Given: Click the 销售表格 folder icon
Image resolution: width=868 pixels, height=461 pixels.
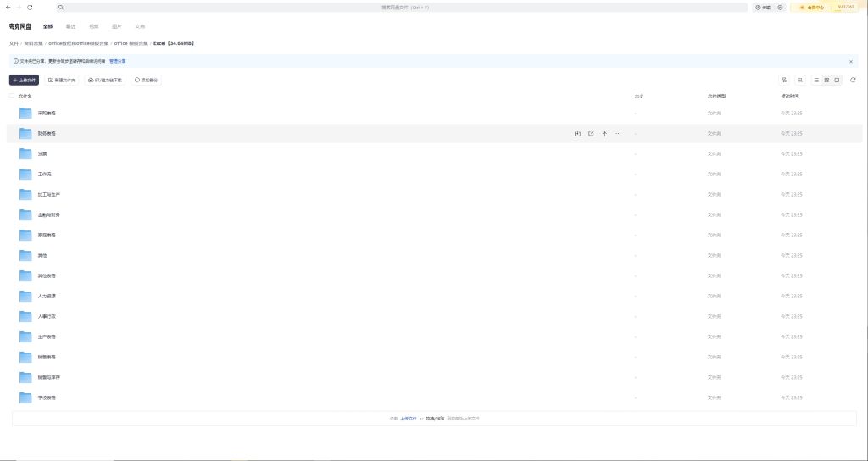Looking at the screenshot, I should (x=25, y=357).
